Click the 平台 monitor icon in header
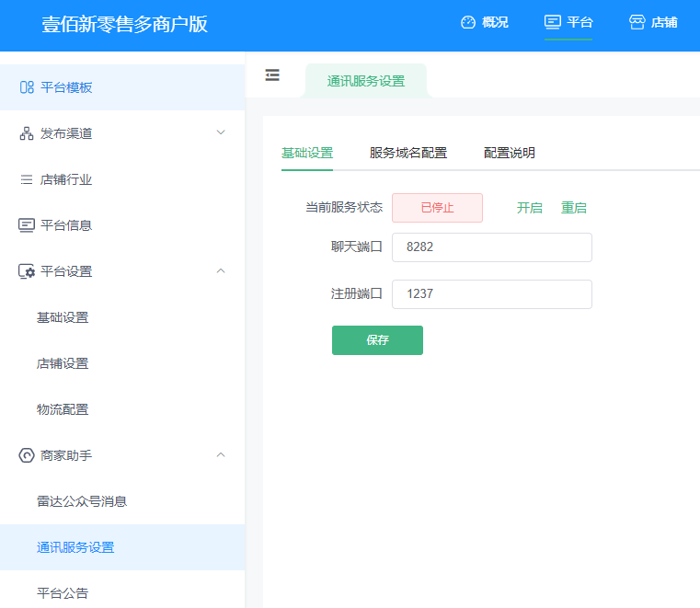The width and height of the screenshot is (700, 608). [x=552, y=22]
